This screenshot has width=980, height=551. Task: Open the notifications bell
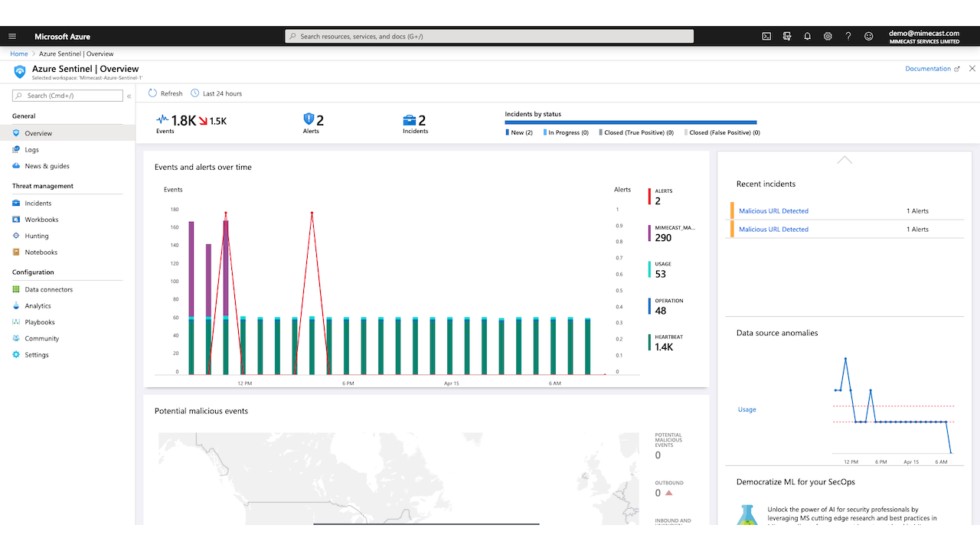pos(807,36)
